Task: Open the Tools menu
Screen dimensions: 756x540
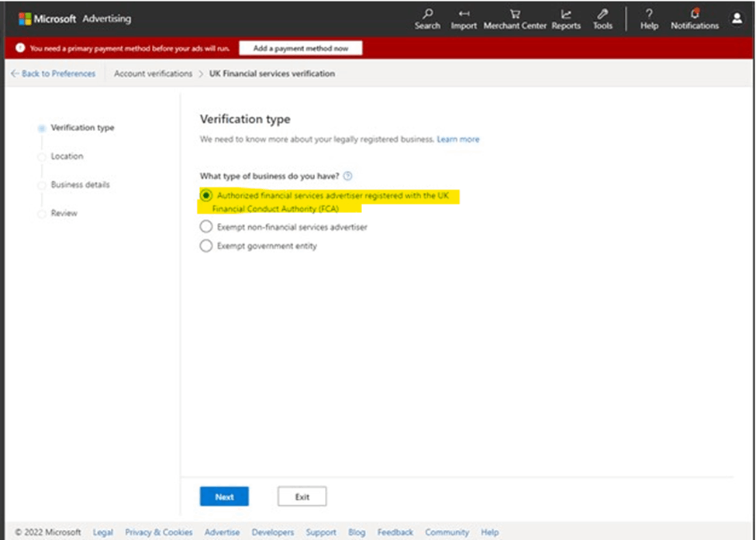Action: tap(602, 19)
